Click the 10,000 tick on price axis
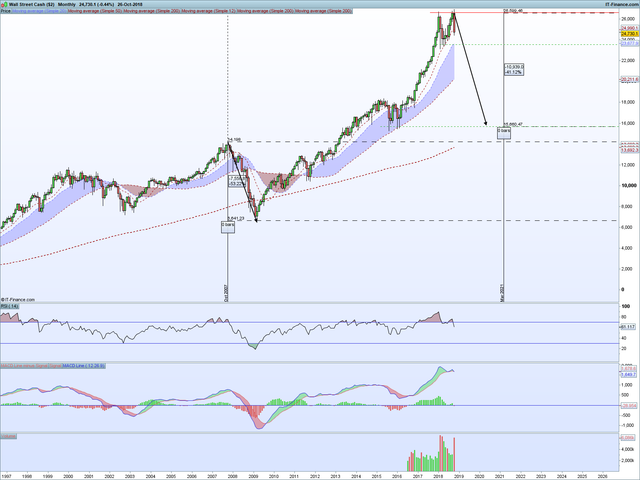 [x=629, y=185]
